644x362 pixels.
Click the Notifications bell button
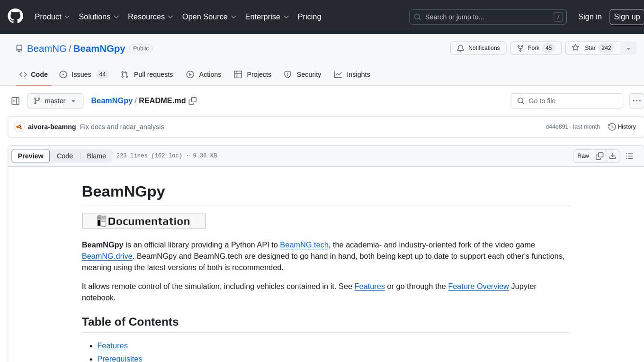[478, 48]
